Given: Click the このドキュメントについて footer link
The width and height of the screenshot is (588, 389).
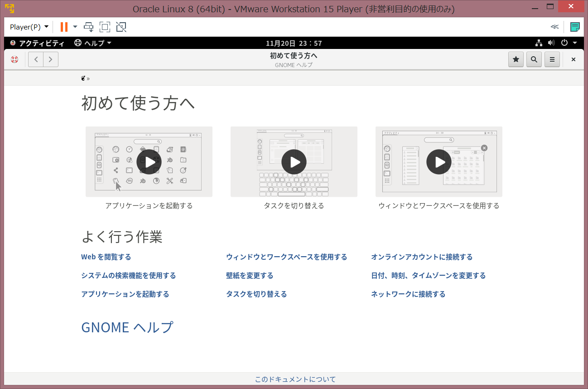Looking at the screenshot, I should (295, 379).
